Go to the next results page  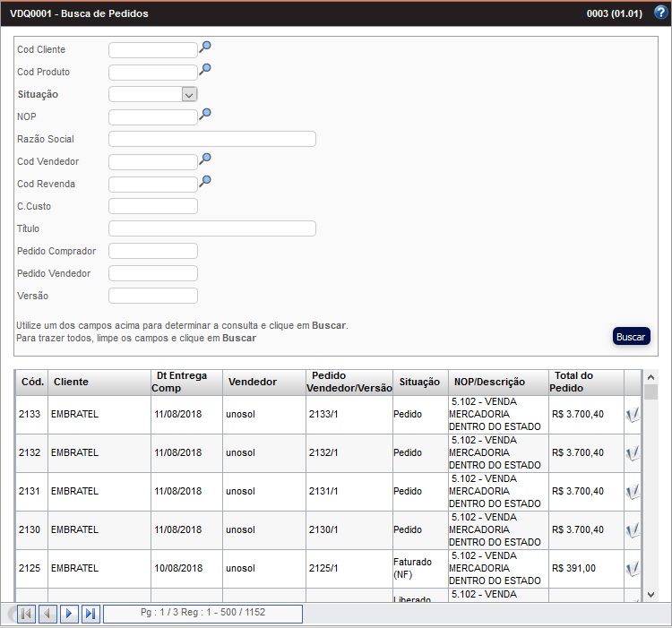[69, 614]
